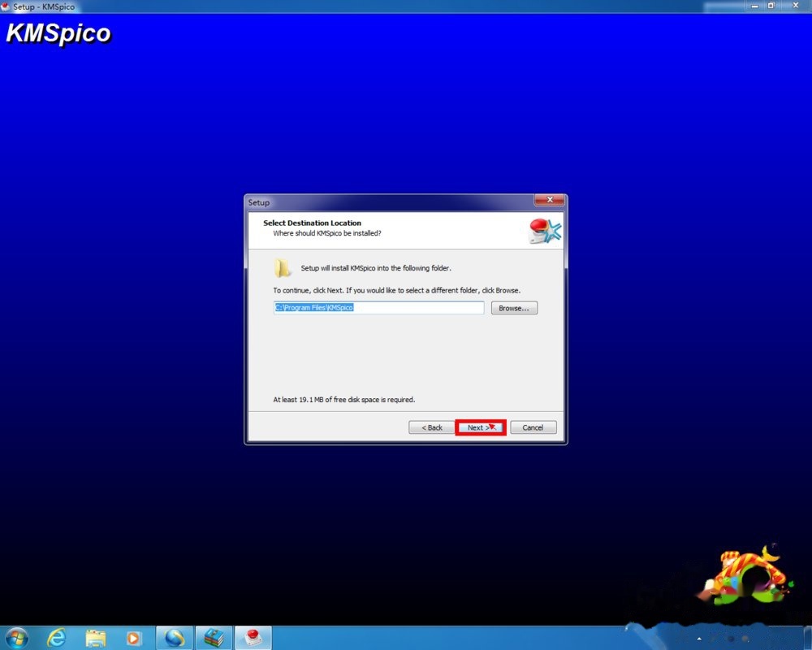Image resolution: width=812 pixels, height=650 pixels.
Task: Click 'Setup will install KMSpico' message
Action: point(376,268)
